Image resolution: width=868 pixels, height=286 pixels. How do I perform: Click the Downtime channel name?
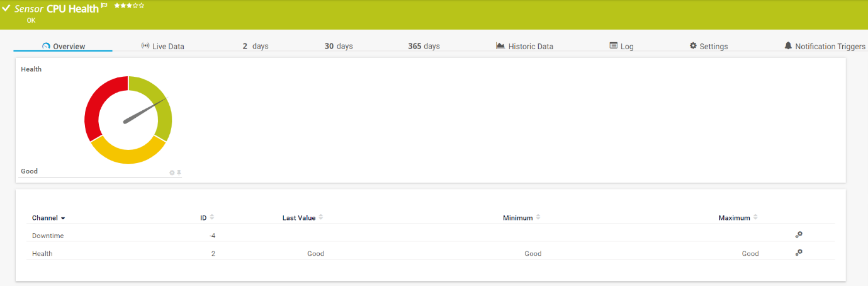(x=48, y=236)
